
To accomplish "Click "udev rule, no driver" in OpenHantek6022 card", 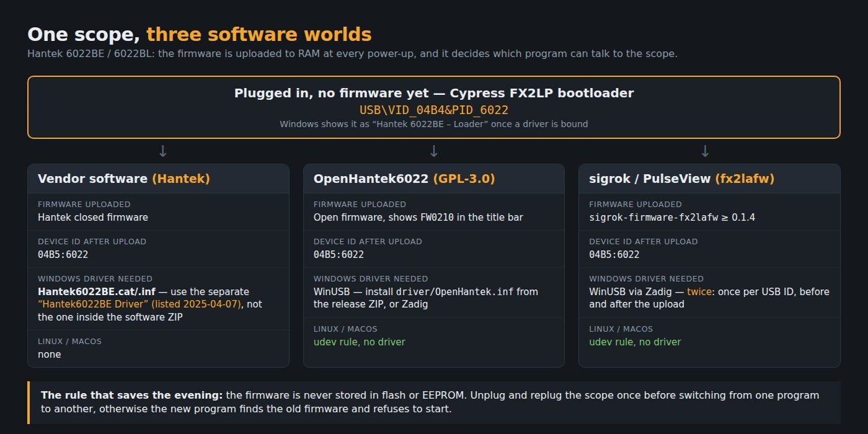I will point(360,342).
